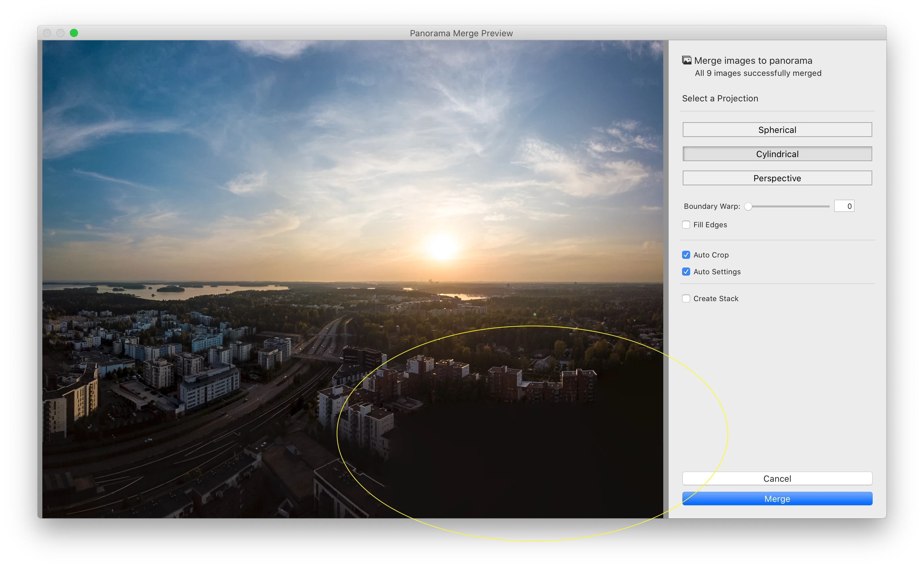The height and width of the screenshot is (568, 924).
Task: Click the gray close window button
Action: [47, 33]
